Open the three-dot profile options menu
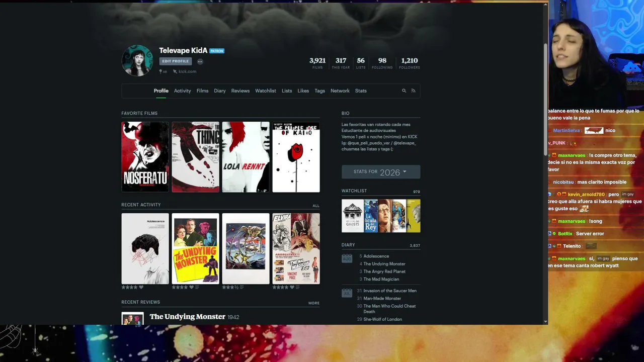Viewport: 644px width, 362px height. tap(200, 61)
